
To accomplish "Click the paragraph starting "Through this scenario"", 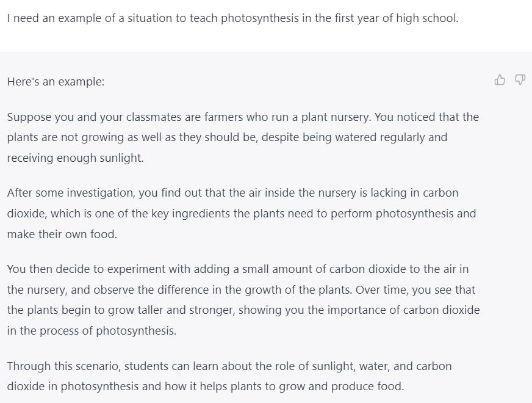I will point(229,376).
